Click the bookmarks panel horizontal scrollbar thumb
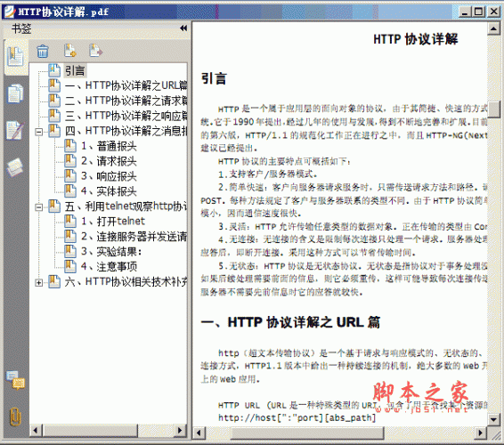This screenshot has height=445, width=504. pyautogui.click(x=91, y=431)
